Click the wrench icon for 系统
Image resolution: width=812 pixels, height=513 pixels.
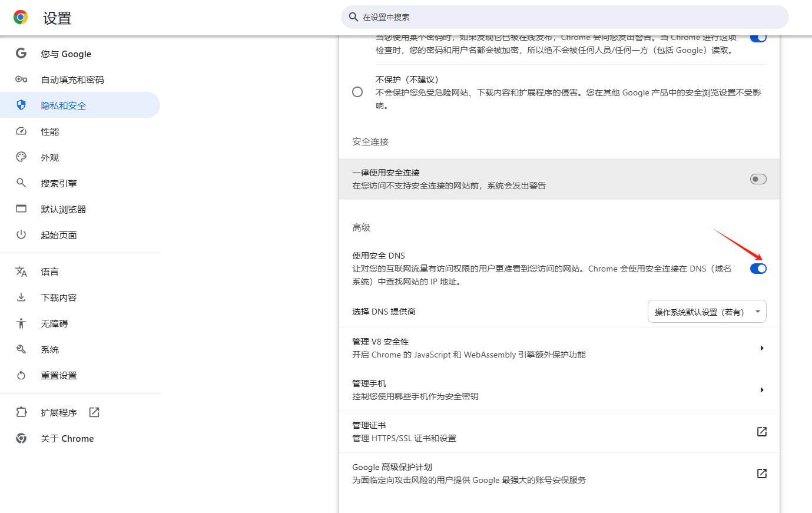click(x=21, y=349)
